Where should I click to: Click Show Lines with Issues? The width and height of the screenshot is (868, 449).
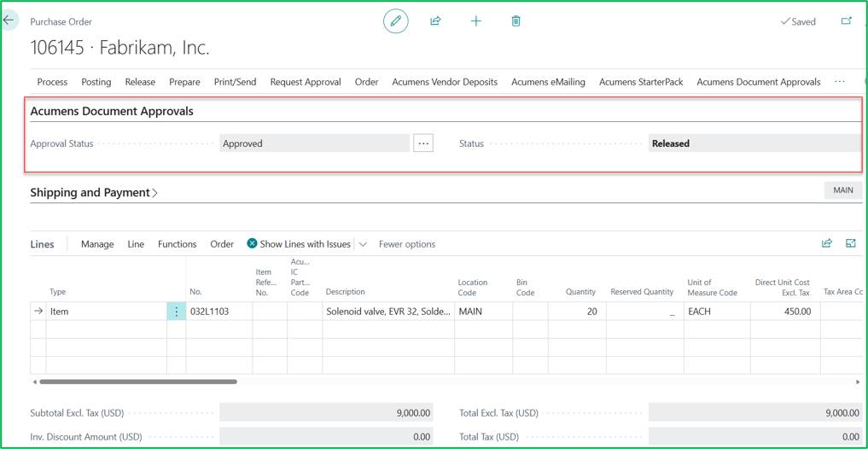[299, 243]
